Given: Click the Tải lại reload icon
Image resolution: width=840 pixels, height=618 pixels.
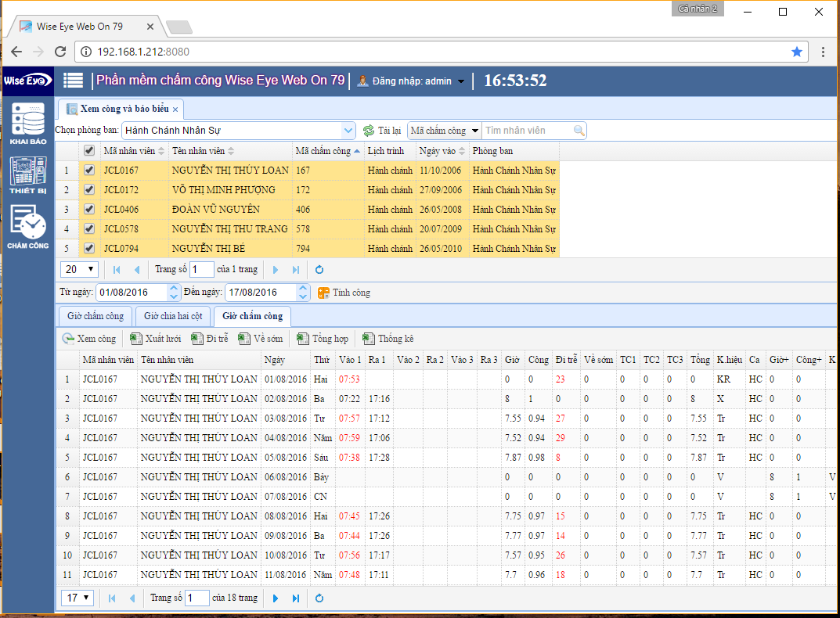Looking at the screenshot, I should click(369, 131).
